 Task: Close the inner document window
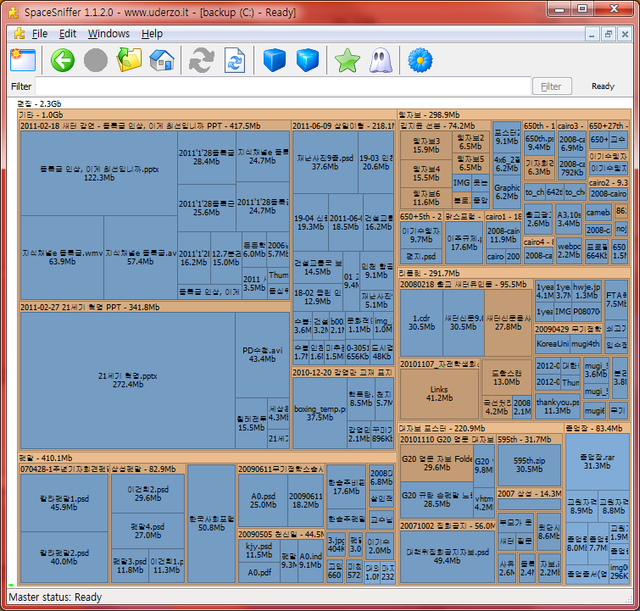click(624, 34)
